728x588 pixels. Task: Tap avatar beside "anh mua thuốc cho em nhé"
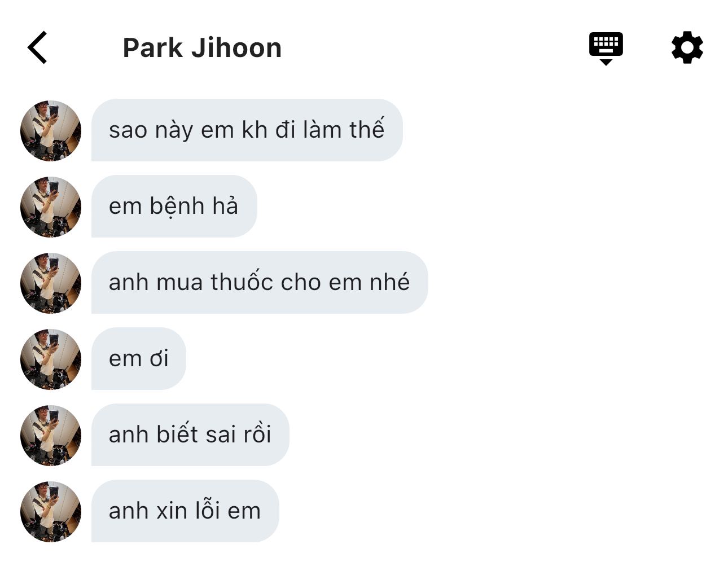51,283
